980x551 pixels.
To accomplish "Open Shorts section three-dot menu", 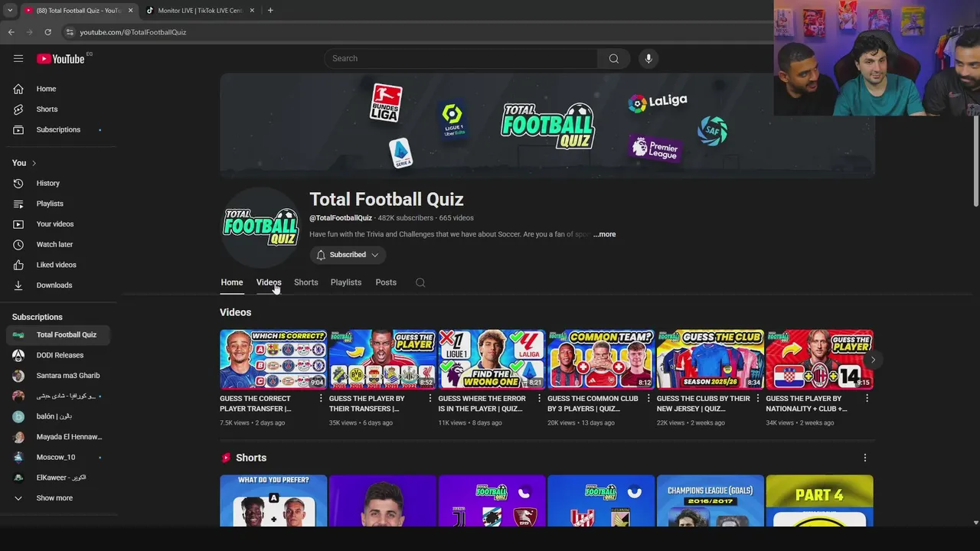I will (x=865, y=458).
